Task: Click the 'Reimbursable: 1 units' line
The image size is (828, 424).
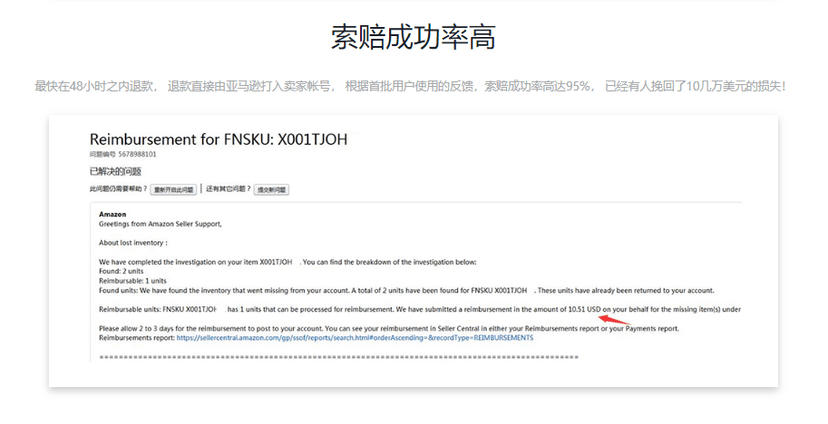Action: pos(133,281)
